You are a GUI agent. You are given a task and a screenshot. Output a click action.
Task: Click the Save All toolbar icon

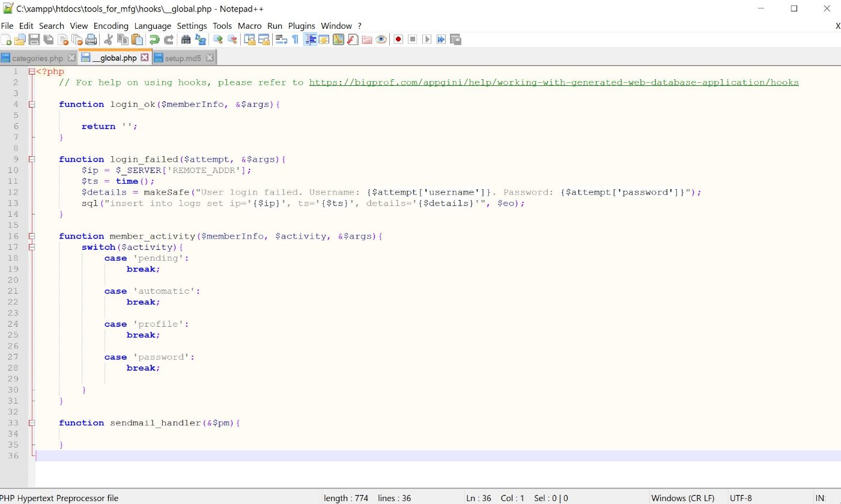tap(49, 40)
